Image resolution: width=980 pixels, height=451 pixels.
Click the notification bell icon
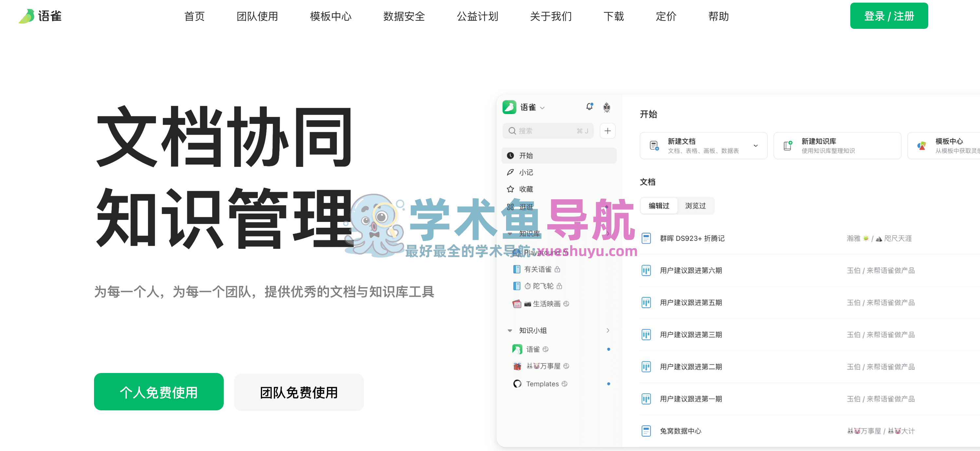pyautogui.click(x=589, y=107)
